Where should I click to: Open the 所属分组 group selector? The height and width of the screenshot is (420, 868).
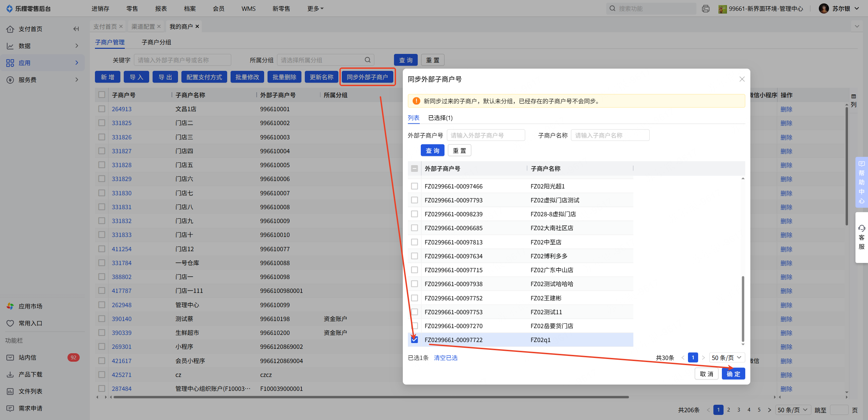pyautogui.click(x=325, y=60)
